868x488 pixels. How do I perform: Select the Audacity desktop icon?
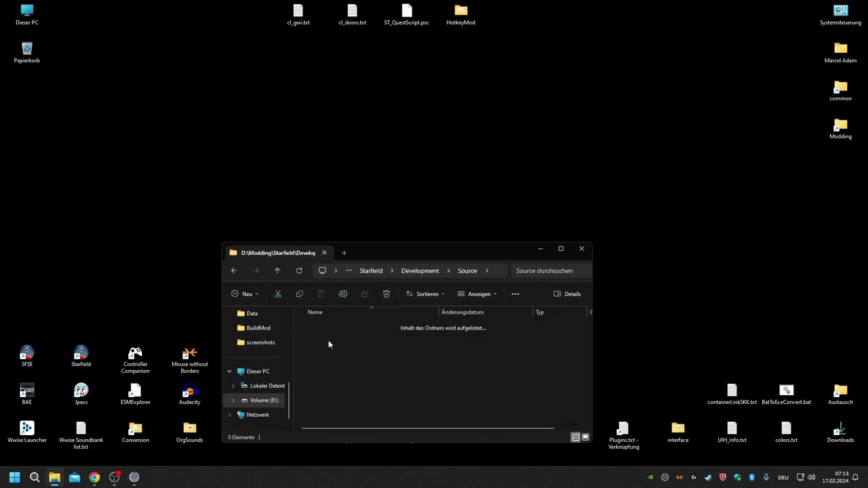pyautogui.click(x=189, y=394)
